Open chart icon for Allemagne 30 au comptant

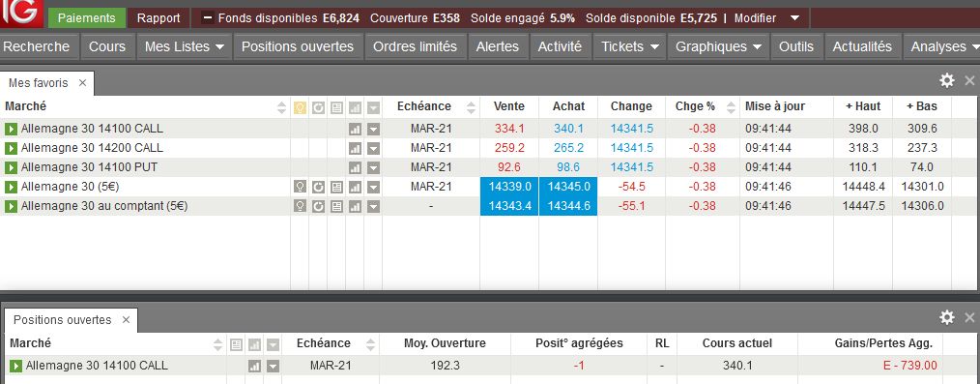click(x=355, y=206)
